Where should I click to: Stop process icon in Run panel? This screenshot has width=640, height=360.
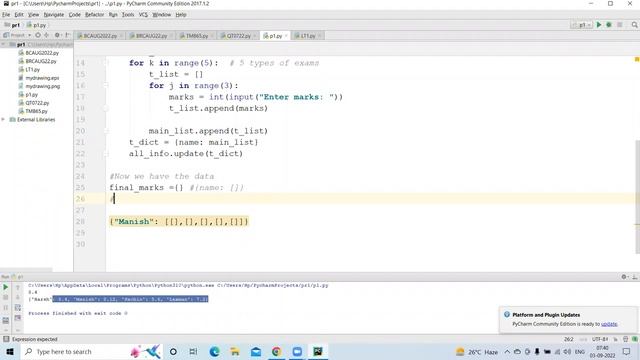point(6,298)
